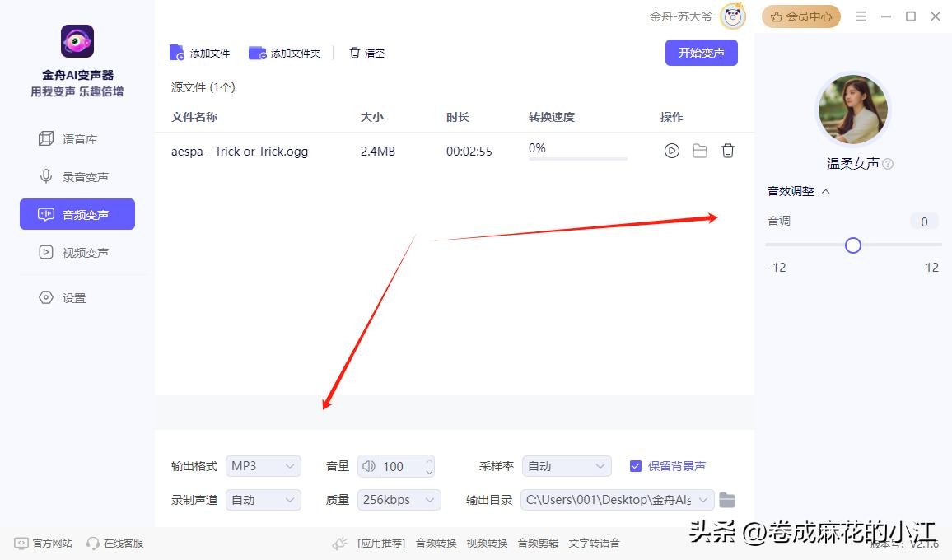This screenshot has width=952, height=560.
Task: Click the 音调 pitch slider handle
Action: tap(853, 245)
